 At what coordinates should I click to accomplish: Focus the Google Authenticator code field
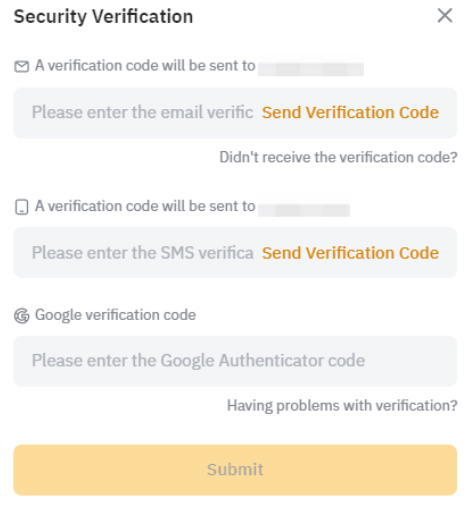tap(235, 361)
